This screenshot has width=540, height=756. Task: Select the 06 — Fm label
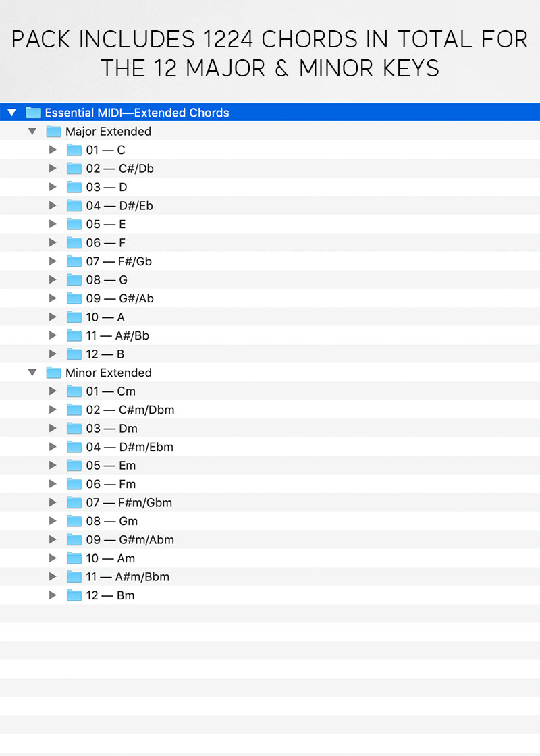pos(111,484)
